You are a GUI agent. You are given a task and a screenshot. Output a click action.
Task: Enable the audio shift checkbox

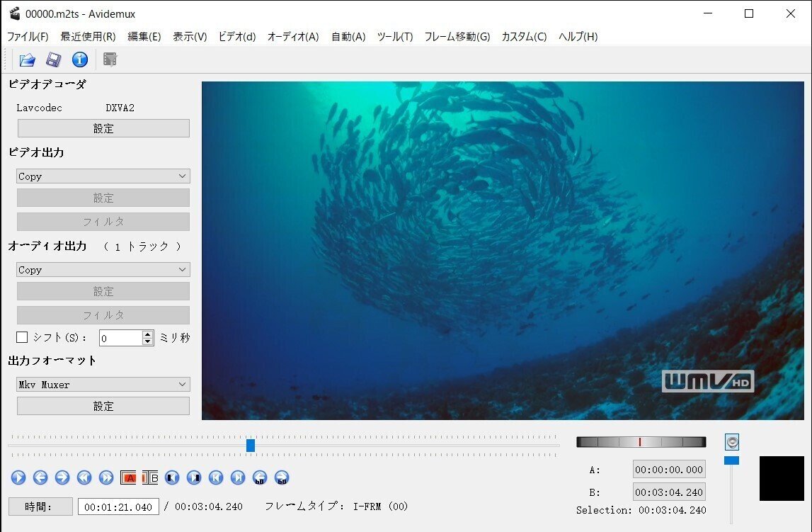point(21,337)
